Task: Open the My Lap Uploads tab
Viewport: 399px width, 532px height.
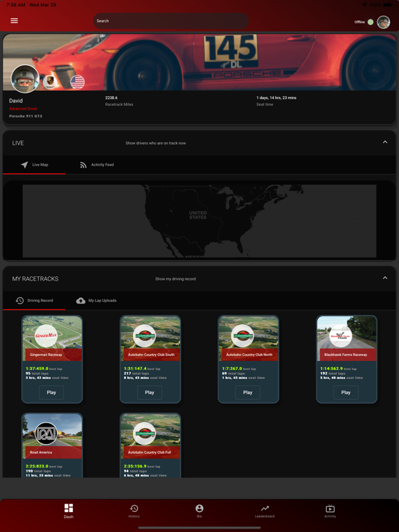Action: pyautogui.click(x=97, y=301)
